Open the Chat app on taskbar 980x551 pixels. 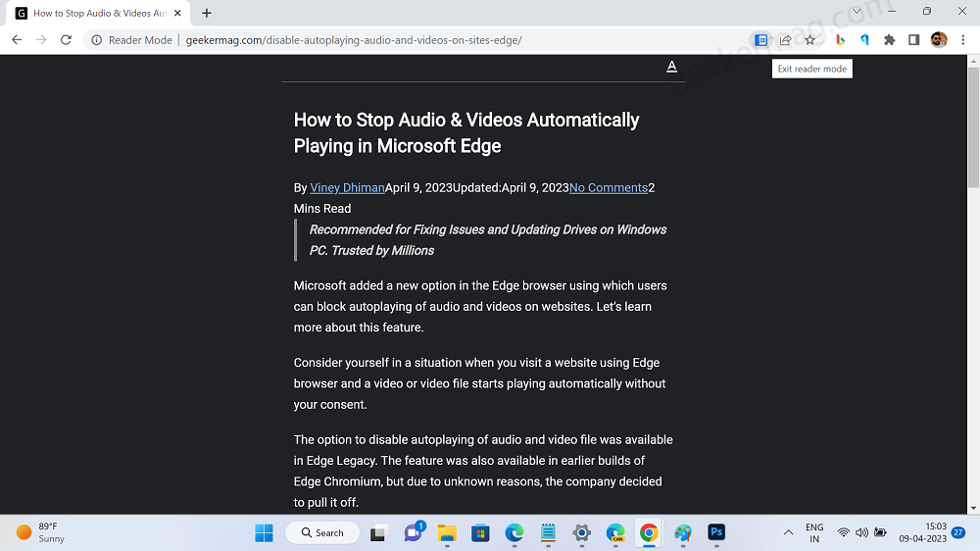click(414, 533)
